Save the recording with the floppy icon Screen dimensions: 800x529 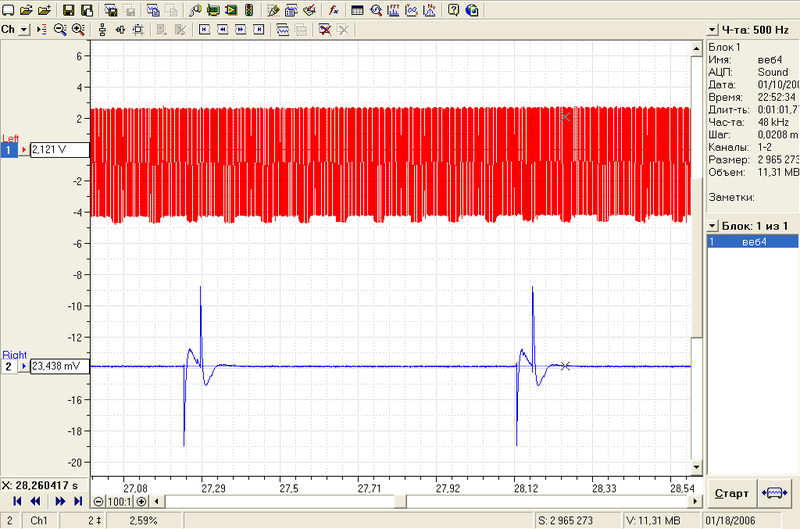click(x=68, y=10)
